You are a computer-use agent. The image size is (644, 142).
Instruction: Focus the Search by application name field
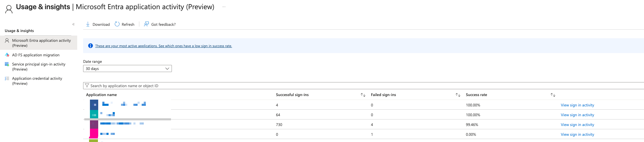pos(364,86)
